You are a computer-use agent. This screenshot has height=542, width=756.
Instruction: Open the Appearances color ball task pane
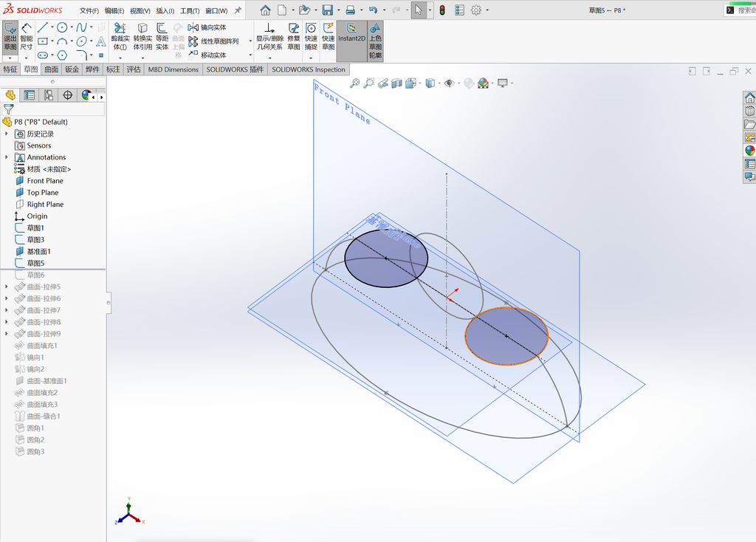click(x=750, y=151)
